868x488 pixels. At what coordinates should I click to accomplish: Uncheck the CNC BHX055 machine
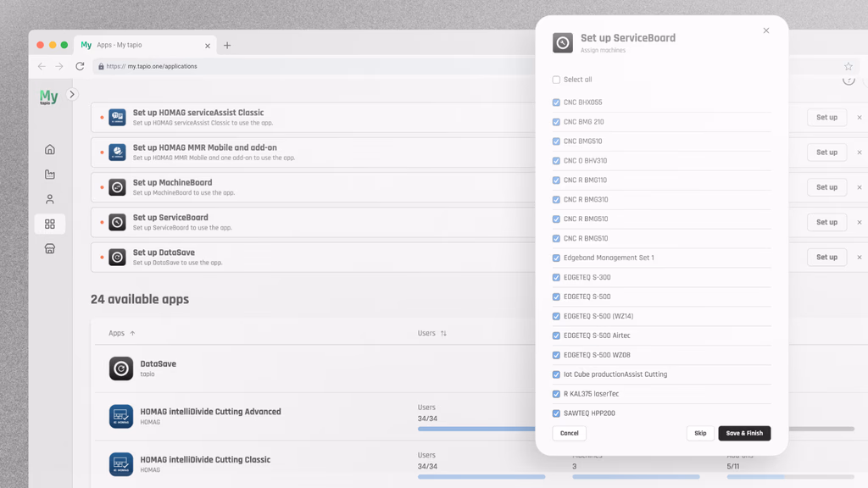pos(556,103)
